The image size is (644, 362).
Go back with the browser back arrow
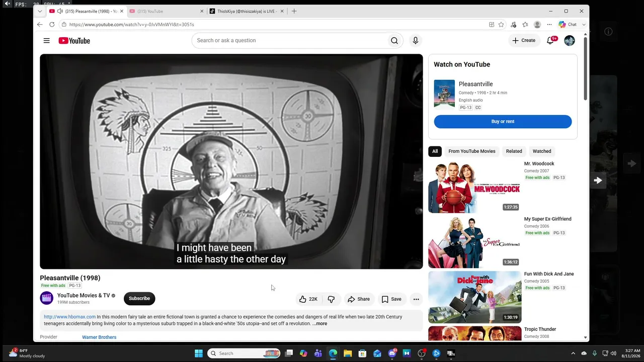click(x=40, y=24)
